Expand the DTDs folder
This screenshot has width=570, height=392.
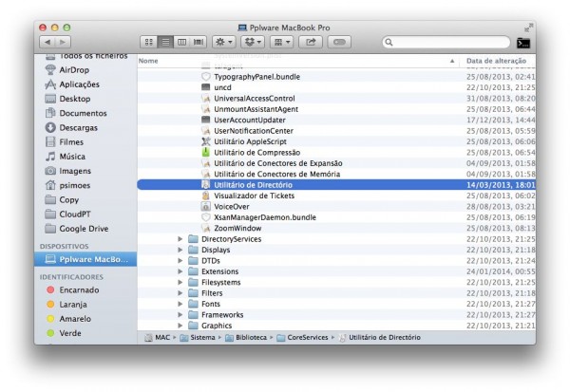point(180,261)
